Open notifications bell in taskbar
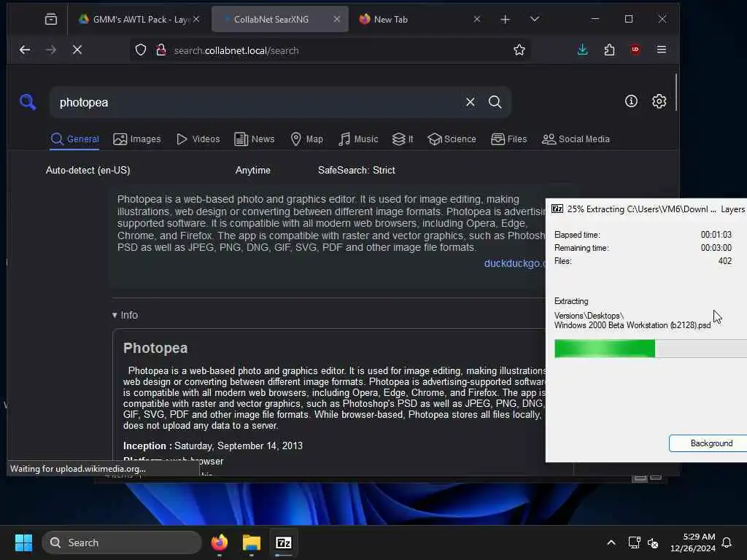Viewport: 747px width, 560px height. pos(727,542)
